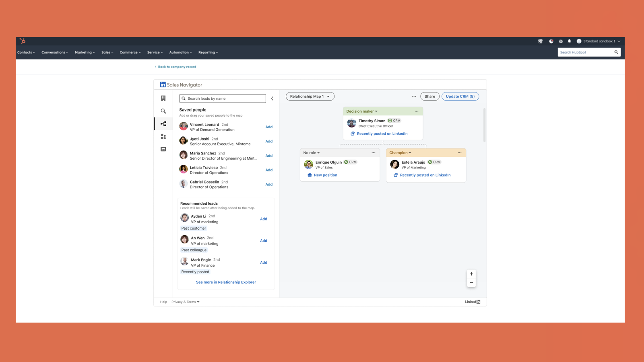Expand the Relationship Map 1 dropdown
The image size is (644, 362).
tap(310, 97)
